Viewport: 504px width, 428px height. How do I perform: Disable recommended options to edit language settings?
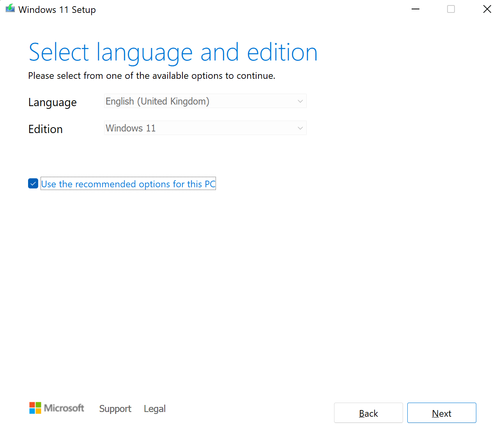tap(33, 183)
